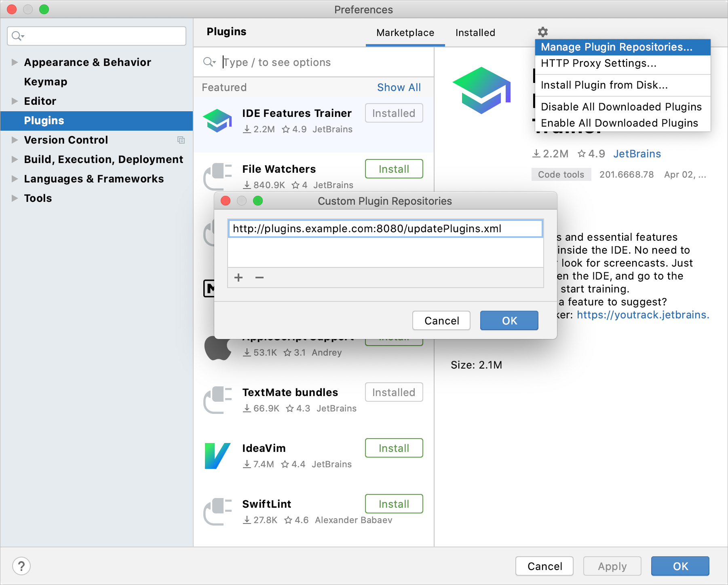Click the add repository plus icon
The width and height of the screenshot is (728, 585).
pyautogui.click(x=238, y=278)
